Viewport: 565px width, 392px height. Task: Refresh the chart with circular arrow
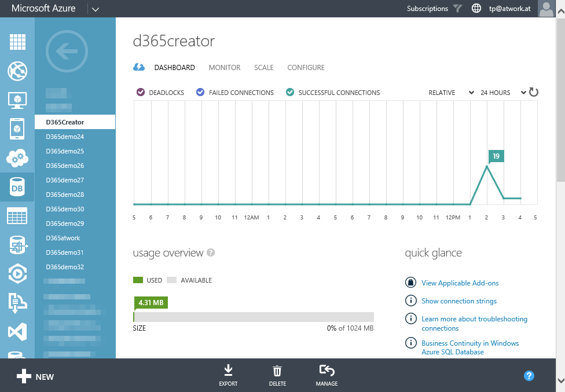[x=534, y=93]
